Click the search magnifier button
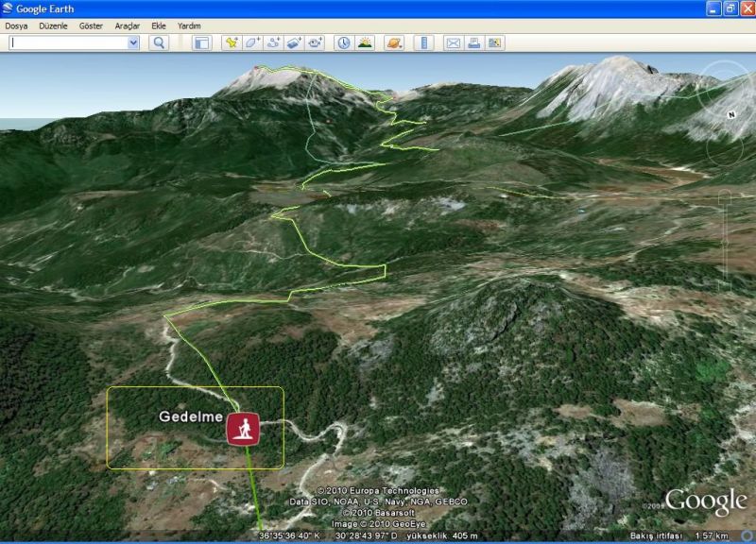This screenshot has height=544, width=756. click(159, 42)
